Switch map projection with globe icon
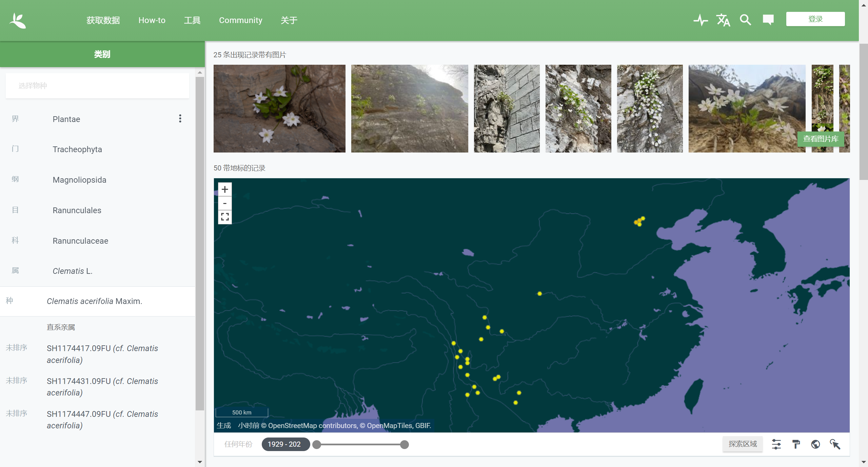 click(x=815, y=444)
